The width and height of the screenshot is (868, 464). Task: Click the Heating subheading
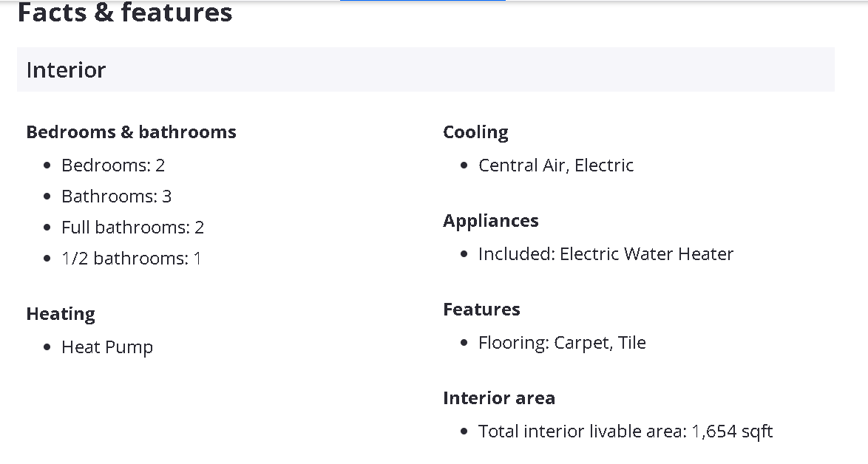pos(61,314)
